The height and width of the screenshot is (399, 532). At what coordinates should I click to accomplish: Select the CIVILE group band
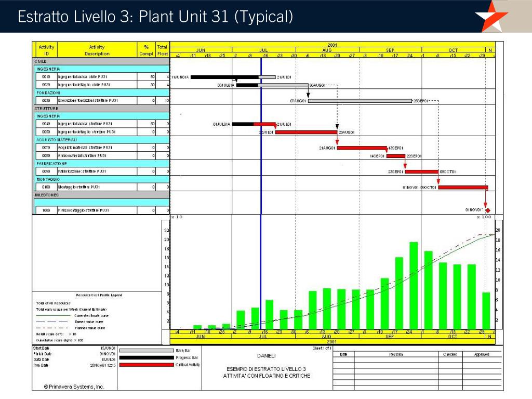tap(101, 61)
